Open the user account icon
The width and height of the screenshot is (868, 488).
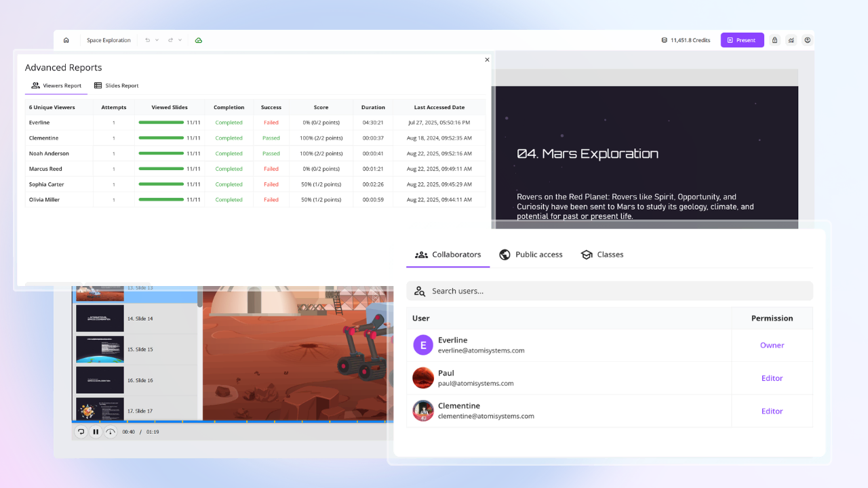click(x=808, y=40)
